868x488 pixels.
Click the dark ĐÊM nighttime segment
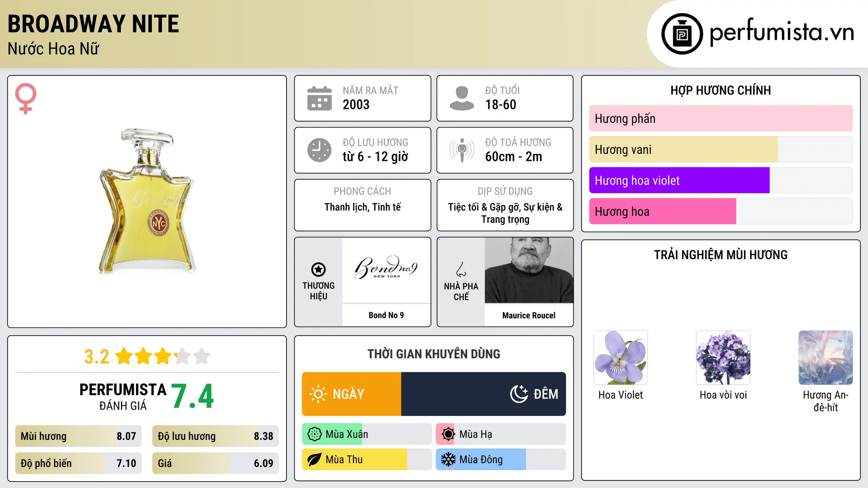(484, 394)
